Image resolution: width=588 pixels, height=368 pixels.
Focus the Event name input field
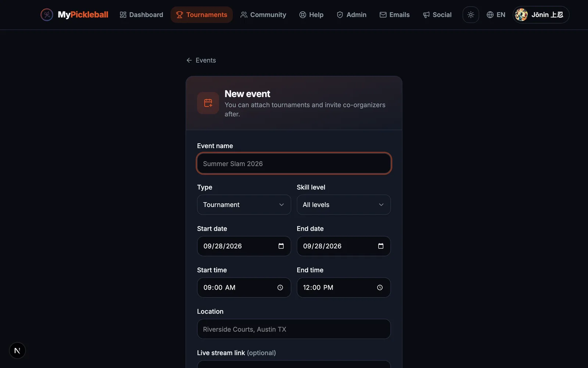pos(294,163)
